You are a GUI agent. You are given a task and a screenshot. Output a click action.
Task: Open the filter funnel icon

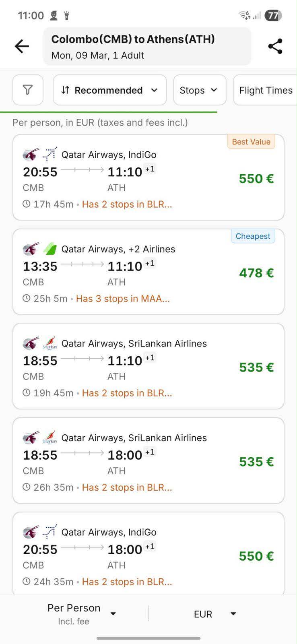[28, 90]
